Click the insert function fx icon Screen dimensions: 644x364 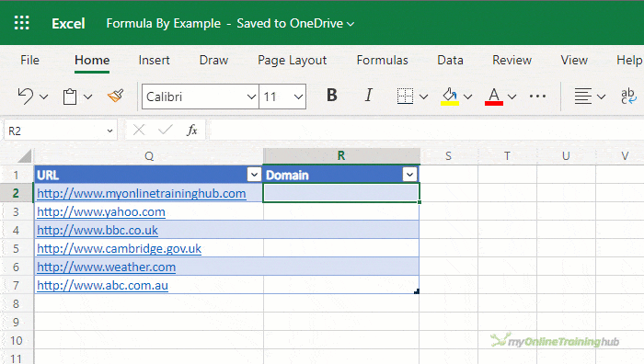pyautogui.click(x=191, y=131)
